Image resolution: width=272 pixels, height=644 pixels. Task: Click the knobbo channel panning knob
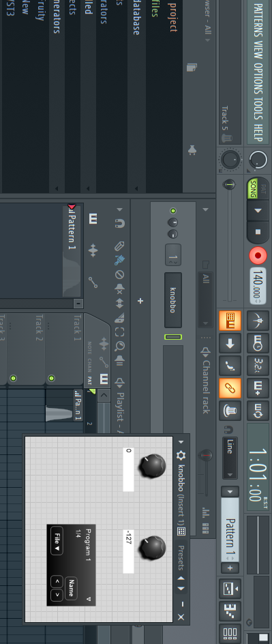pos(173,222)
